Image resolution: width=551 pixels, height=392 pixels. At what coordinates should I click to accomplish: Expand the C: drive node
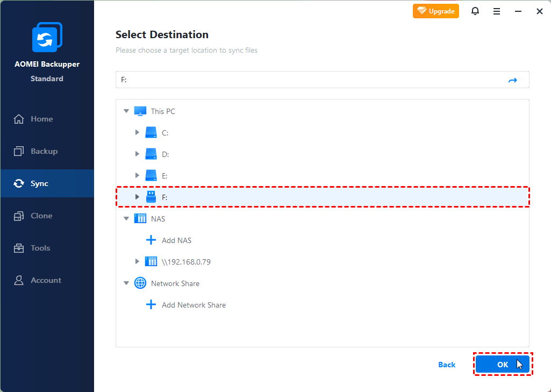coord(137,133)
